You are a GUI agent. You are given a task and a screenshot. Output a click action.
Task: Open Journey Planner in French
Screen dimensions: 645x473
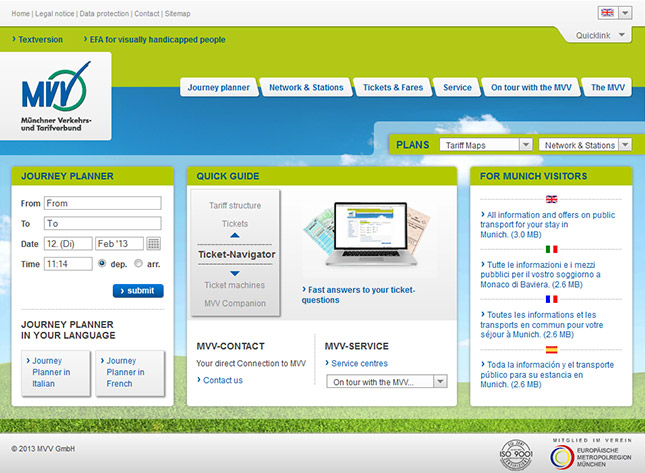130,373
